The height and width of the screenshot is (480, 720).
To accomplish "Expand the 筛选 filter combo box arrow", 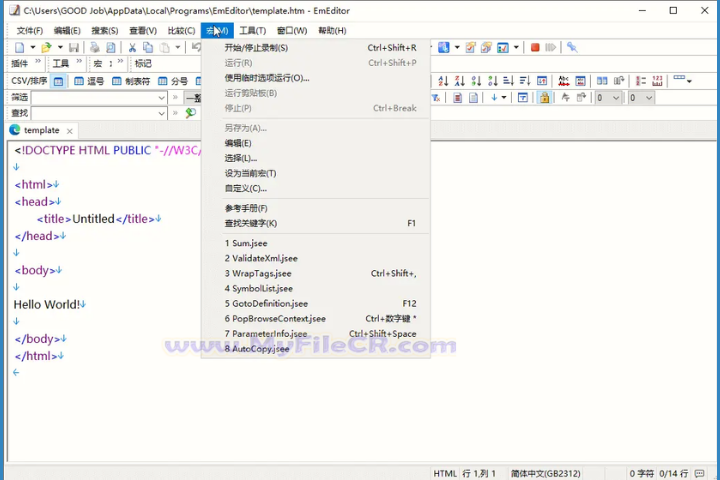I will 162,97.
